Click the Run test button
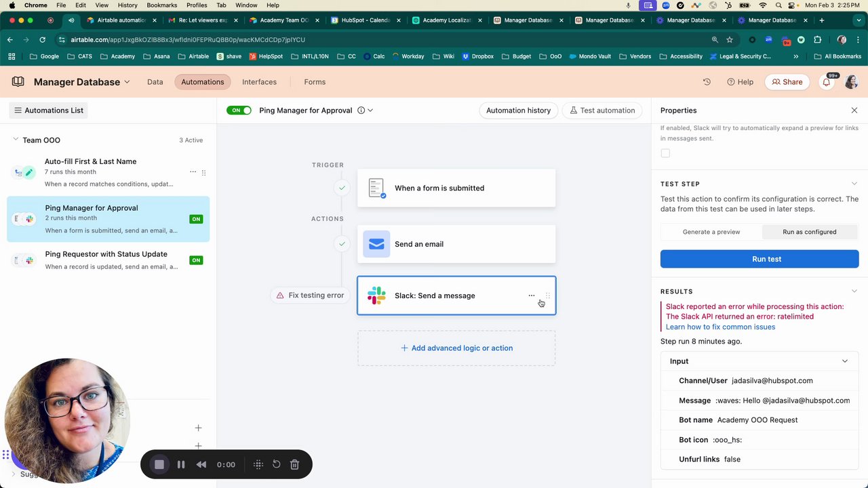 pos(759,259)
